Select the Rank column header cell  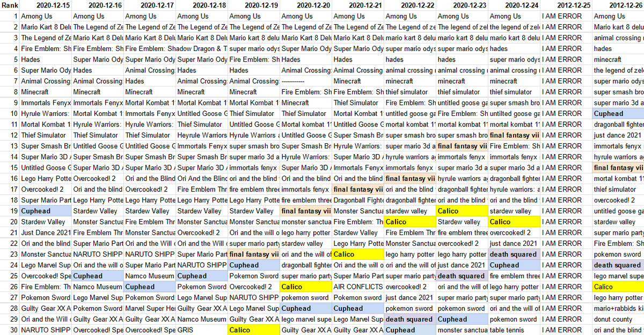(x=10, y=5)
